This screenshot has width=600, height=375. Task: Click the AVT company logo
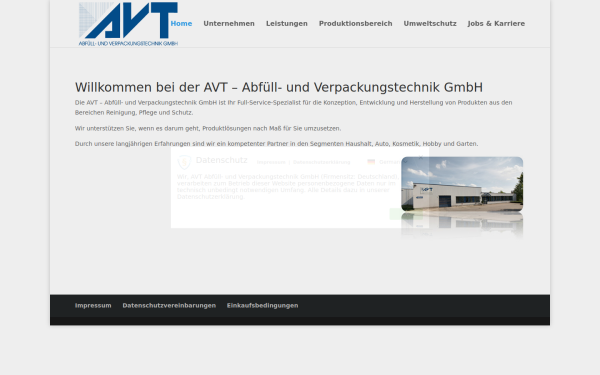point(128,24)
